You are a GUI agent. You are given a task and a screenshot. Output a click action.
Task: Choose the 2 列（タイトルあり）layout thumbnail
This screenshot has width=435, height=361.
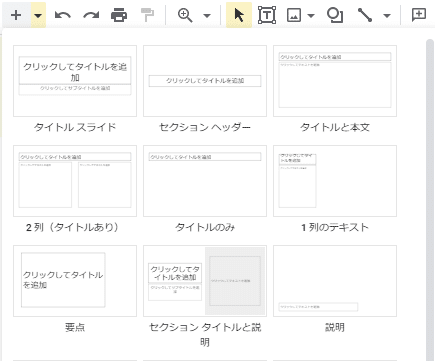pyautogui.click(x=75, y=181)
